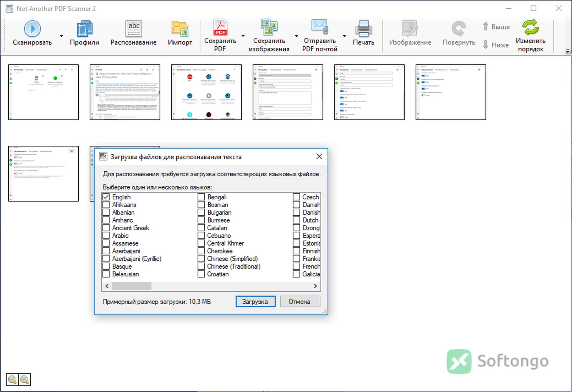Open the Распознавание OCR tool
The image size is (572, 392).
(133, 33)
